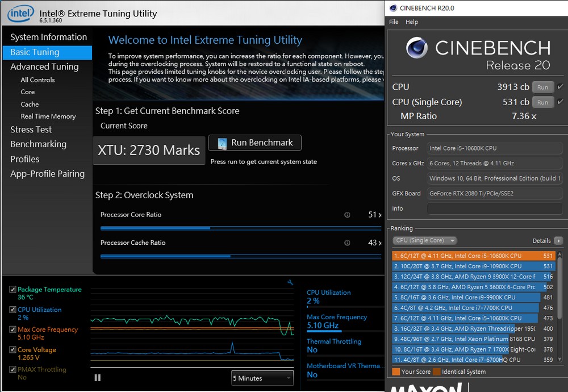The width and height of the screenshot is (568, 392).
Task: Click Max Core Frequency 5.10 GHz readout
Action: (x=323, y=326)
